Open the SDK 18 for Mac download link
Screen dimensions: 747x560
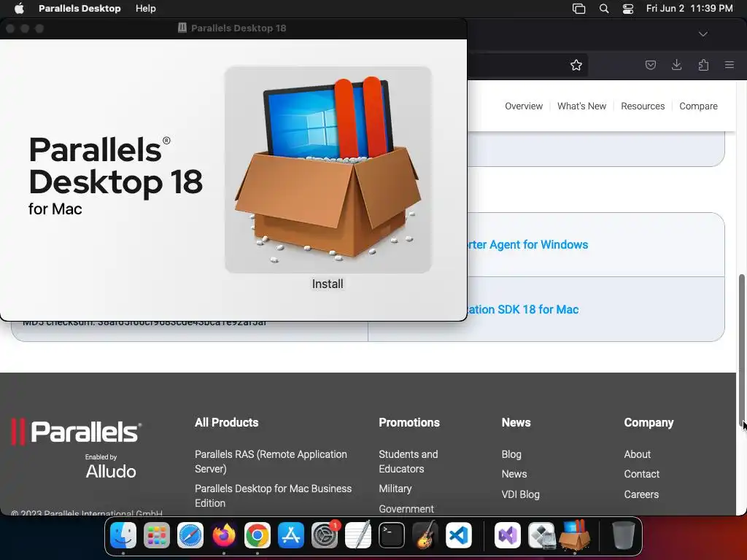523,309
